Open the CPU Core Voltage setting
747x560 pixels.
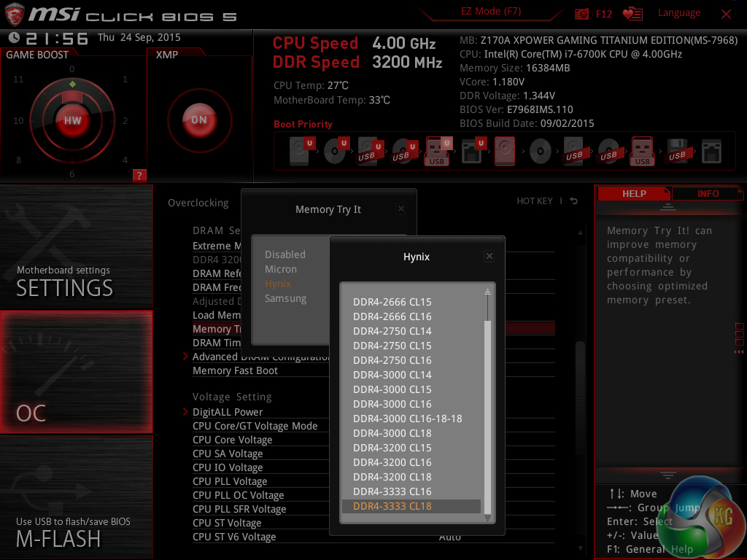tap(233, 440)
